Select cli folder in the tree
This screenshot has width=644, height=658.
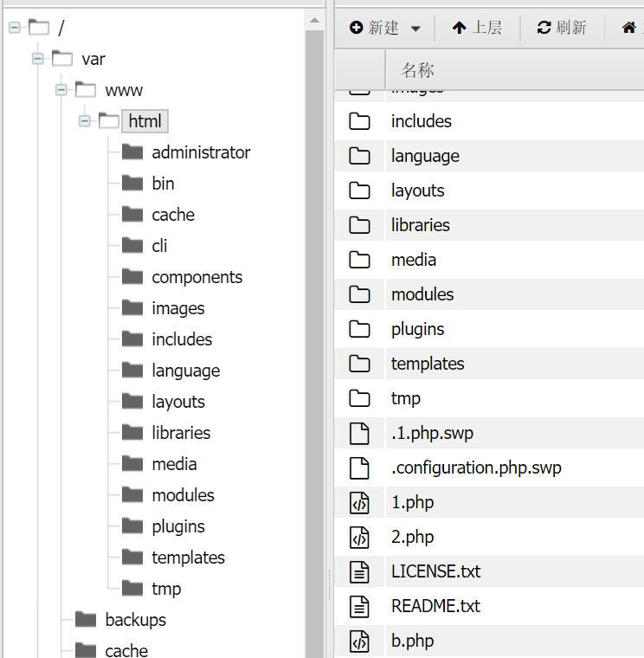point(159,246)
